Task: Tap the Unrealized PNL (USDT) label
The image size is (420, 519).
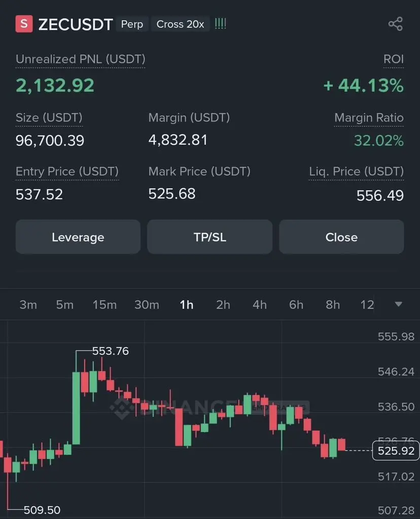Action: pos(80,59)
